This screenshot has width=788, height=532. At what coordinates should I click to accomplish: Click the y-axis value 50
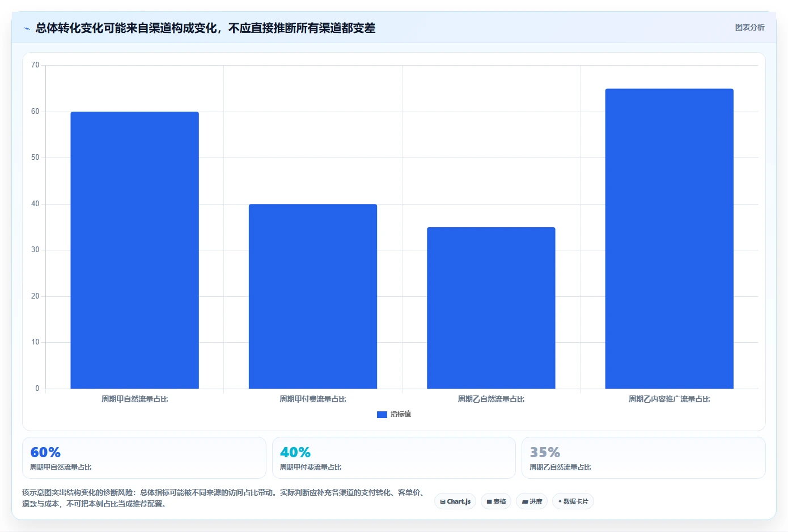click(x=35, y=158)
